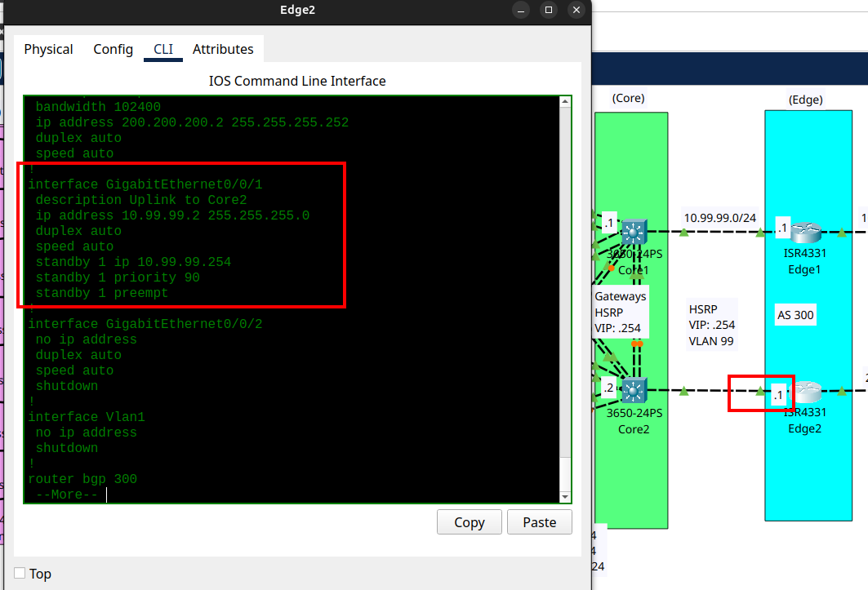This screenshot has width=868, height=590.
Task: Click the 'IOS Command Line Interface' heading
Action: (297, 81)
